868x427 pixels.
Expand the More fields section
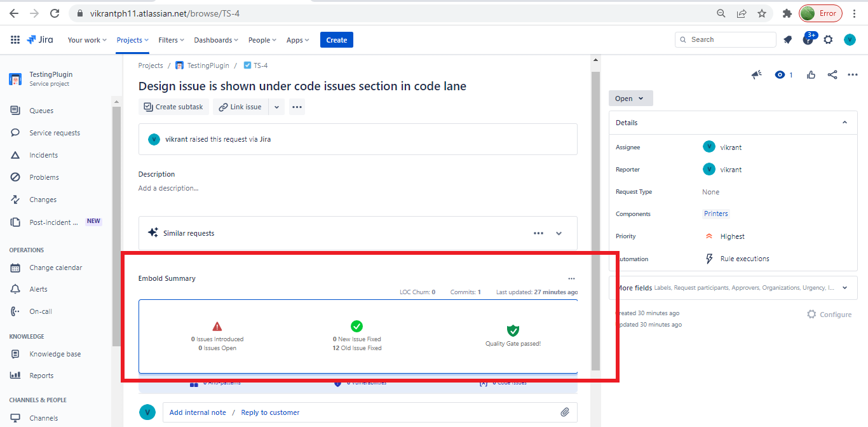[x=845, y=287]
